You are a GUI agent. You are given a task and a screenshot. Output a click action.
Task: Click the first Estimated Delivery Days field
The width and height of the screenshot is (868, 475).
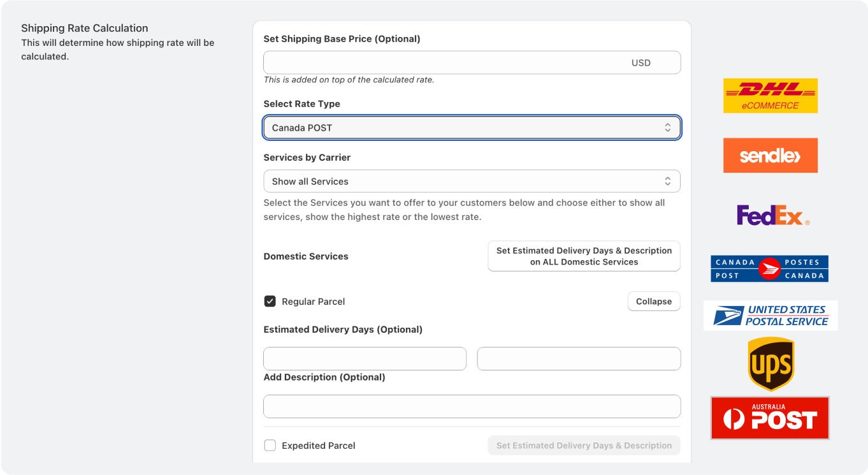coord(365,359)
